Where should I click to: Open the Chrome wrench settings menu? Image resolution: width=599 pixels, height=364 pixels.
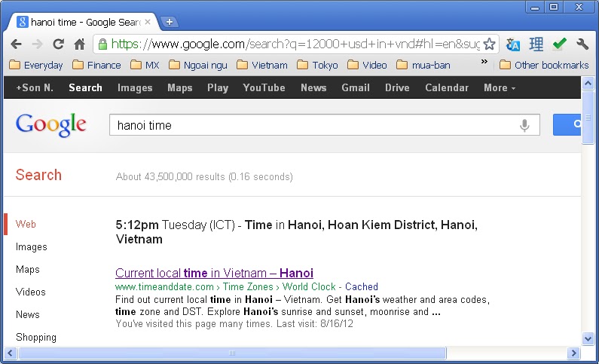point(582,44)
